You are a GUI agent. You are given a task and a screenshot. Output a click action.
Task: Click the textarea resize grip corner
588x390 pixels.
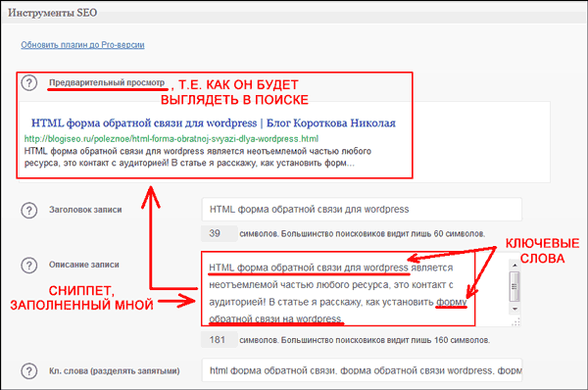pyautogui.click(x=515, y=321)
